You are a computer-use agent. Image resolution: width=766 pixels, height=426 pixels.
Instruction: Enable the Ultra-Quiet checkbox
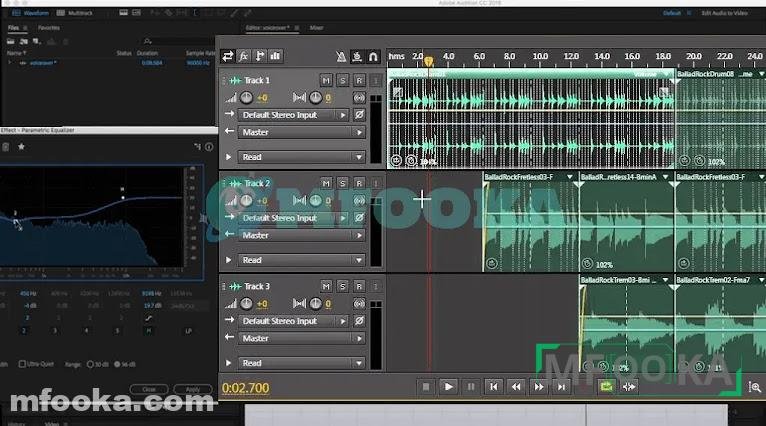[x=22, y=364]
